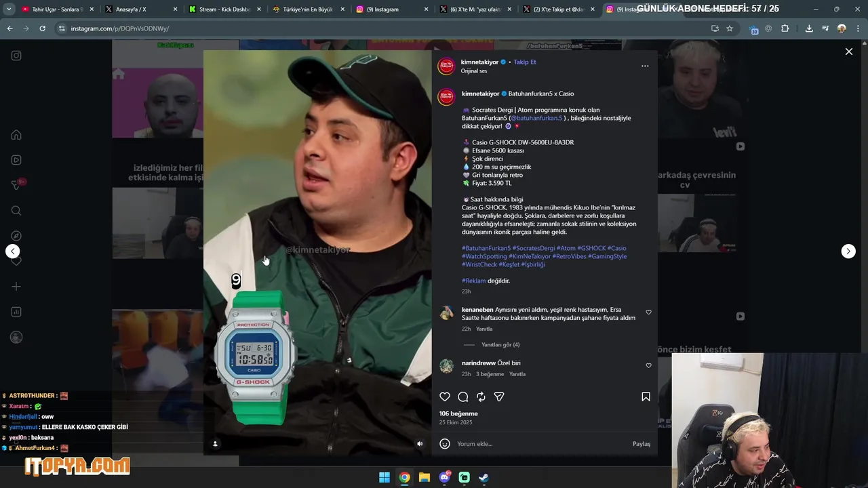Click Yanıtla under narindreww's comment

(517, 374)
